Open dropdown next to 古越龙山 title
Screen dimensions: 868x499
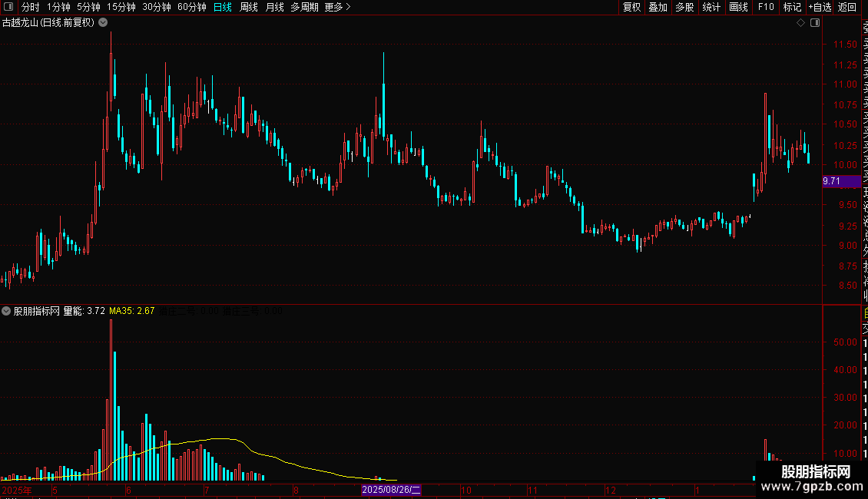point(103,23)
